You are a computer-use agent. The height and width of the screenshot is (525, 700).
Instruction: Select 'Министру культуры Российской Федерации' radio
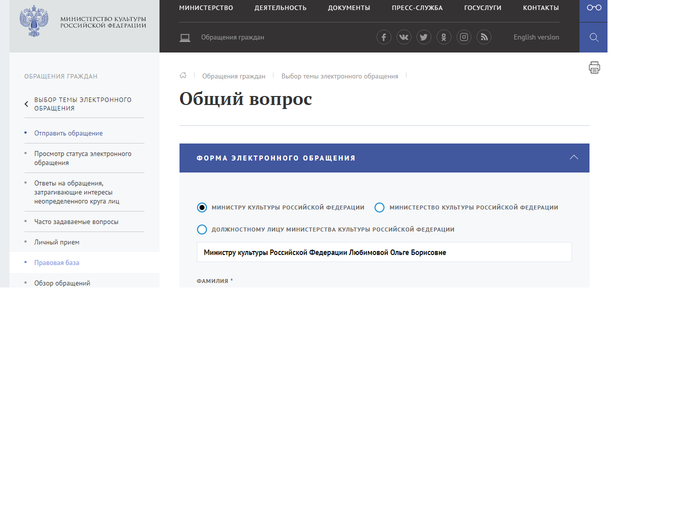tap(202, 207)
